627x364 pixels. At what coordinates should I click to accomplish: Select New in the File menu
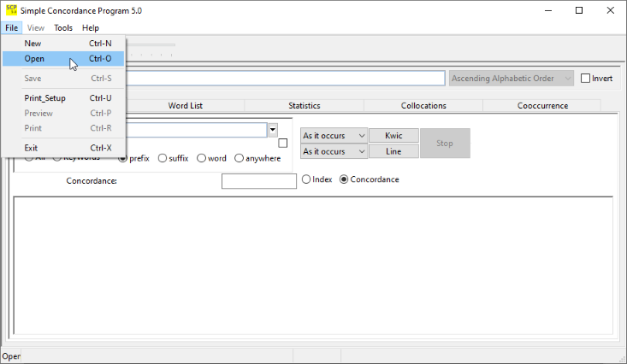(x=33, y=44)
